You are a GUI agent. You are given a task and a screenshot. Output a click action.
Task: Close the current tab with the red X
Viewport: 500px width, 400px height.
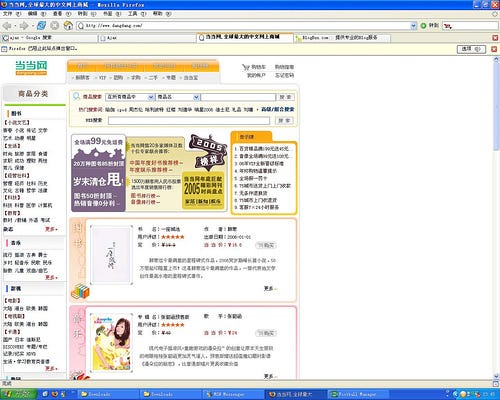[495, 38]
